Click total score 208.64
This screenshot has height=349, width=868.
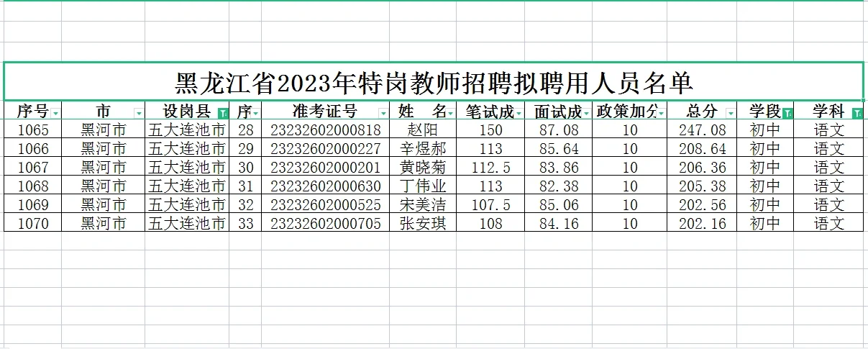pos(702,149)
